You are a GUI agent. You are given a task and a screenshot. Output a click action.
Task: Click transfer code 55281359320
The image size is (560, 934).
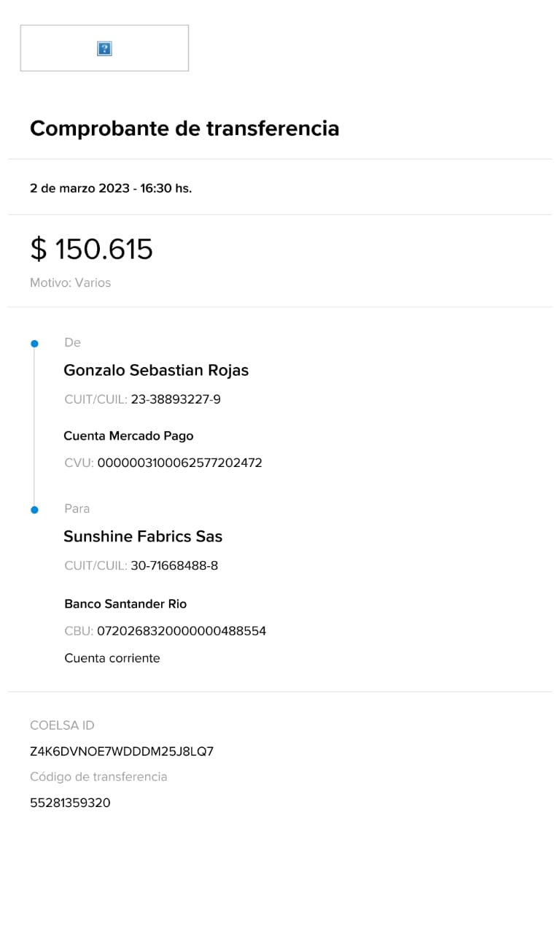70,803
